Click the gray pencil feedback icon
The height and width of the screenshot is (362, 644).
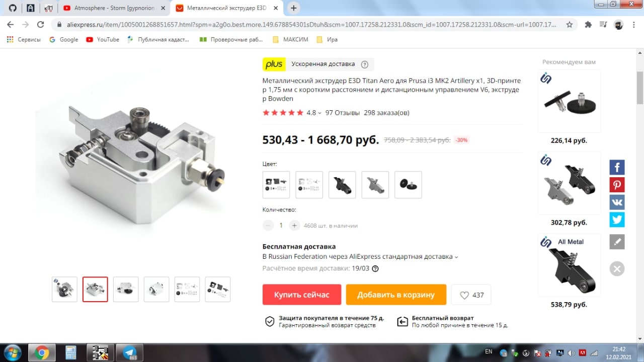617,242
